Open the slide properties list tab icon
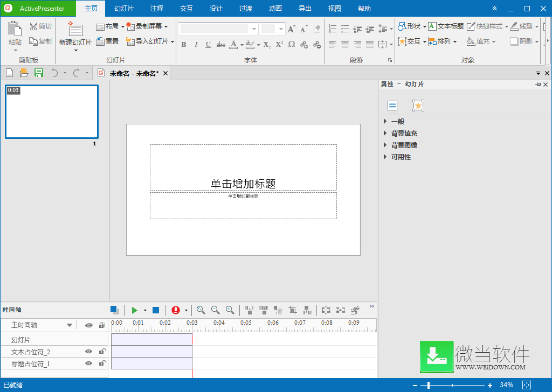 point(392,106)
